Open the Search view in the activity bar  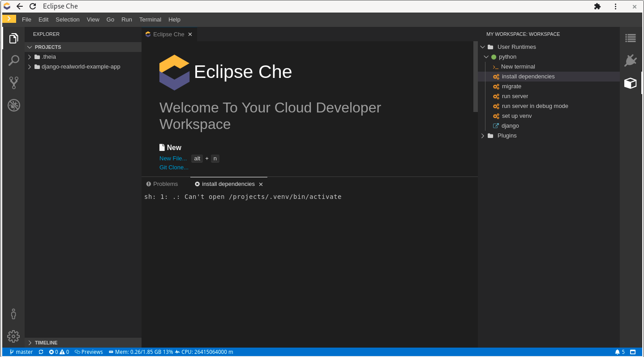(13, 60)
